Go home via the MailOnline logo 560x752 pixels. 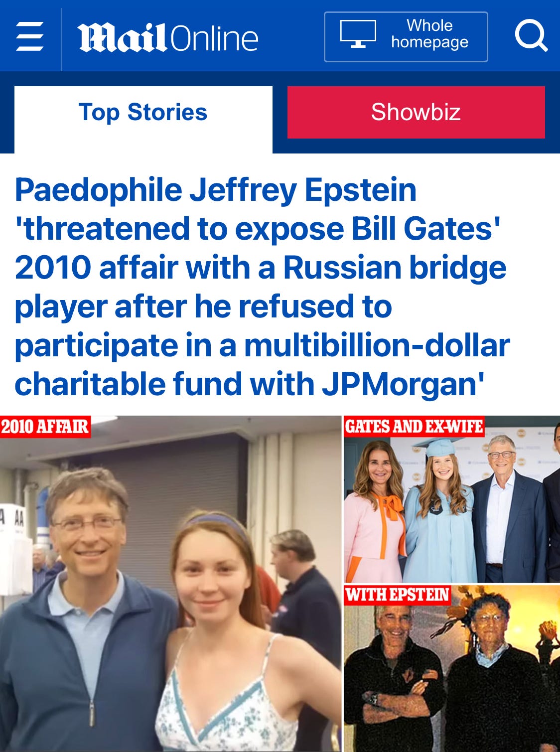[168, 38]
